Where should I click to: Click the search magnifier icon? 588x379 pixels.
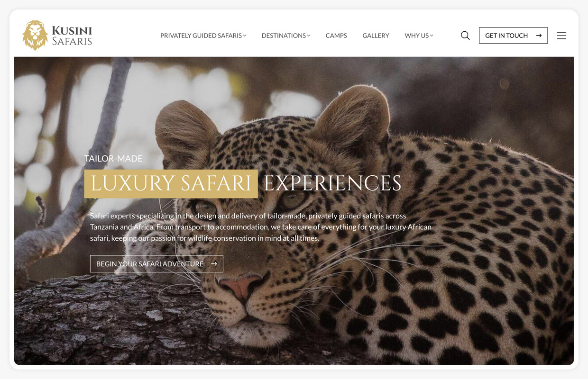465,36
